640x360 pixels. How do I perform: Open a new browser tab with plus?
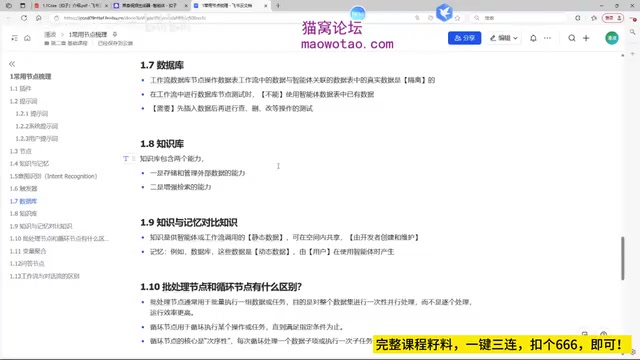(x=278, y=6)
